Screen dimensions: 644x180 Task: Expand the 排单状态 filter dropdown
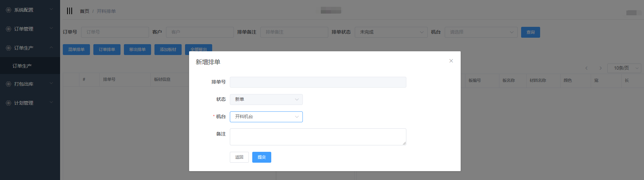click(x=391, y=32)
